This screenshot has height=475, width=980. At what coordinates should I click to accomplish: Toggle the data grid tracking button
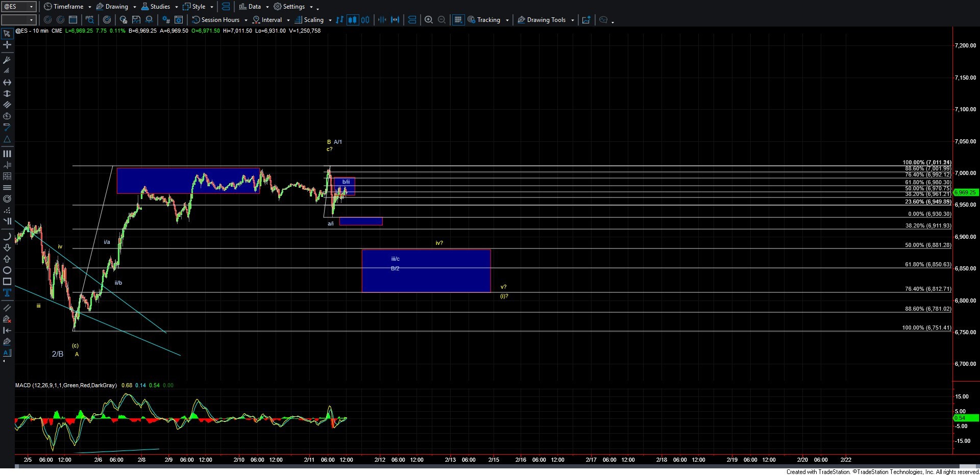click(x=458, y=20)
